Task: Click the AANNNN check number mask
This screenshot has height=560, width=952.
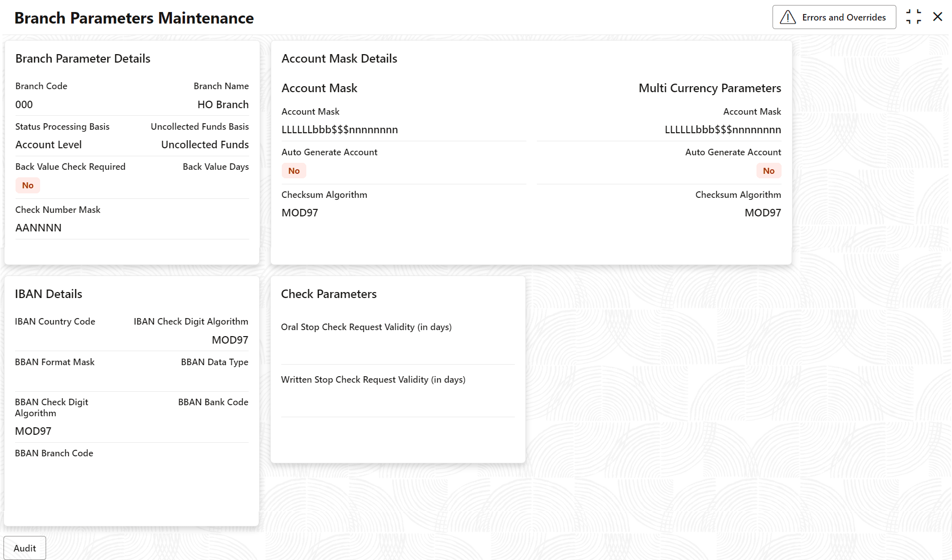Action: click(x=39, y=228)
